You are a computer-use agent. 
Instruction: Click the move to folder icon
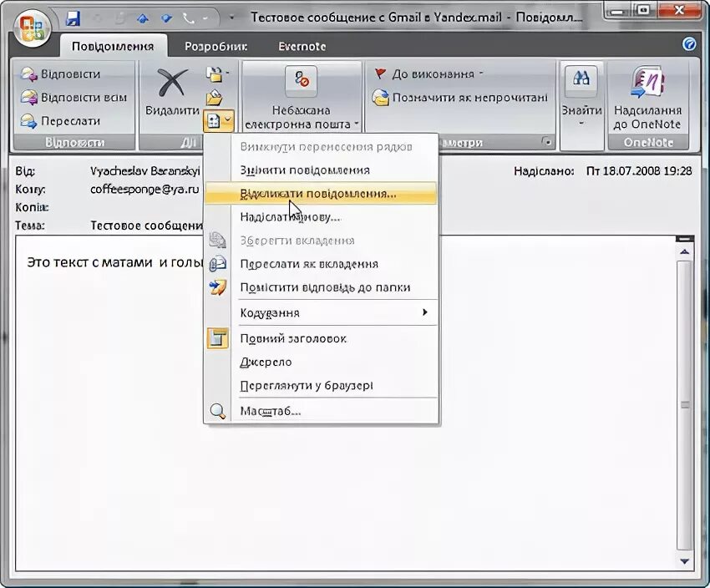[x=216, y=74]
